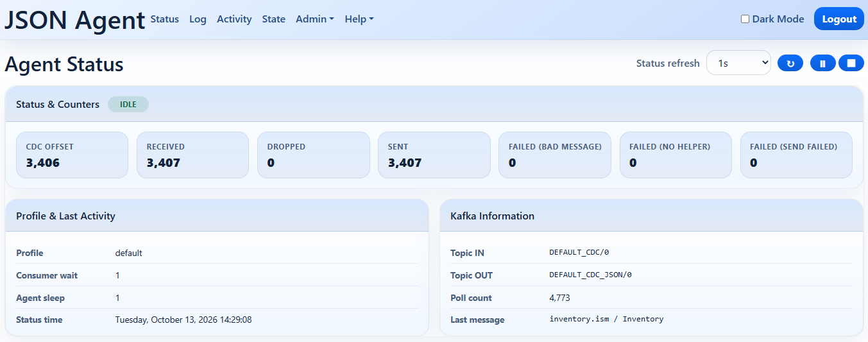Viewport: 868px width, 342px height.
Task: Click the Logout button
Action: click(839, 19)
